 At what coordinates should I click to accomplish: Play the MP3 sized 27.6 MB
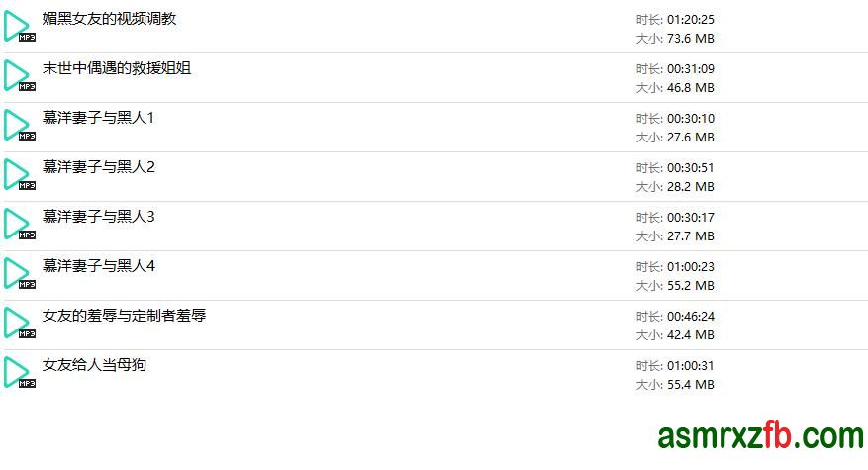pyautogui.click(x=19, y=125)
